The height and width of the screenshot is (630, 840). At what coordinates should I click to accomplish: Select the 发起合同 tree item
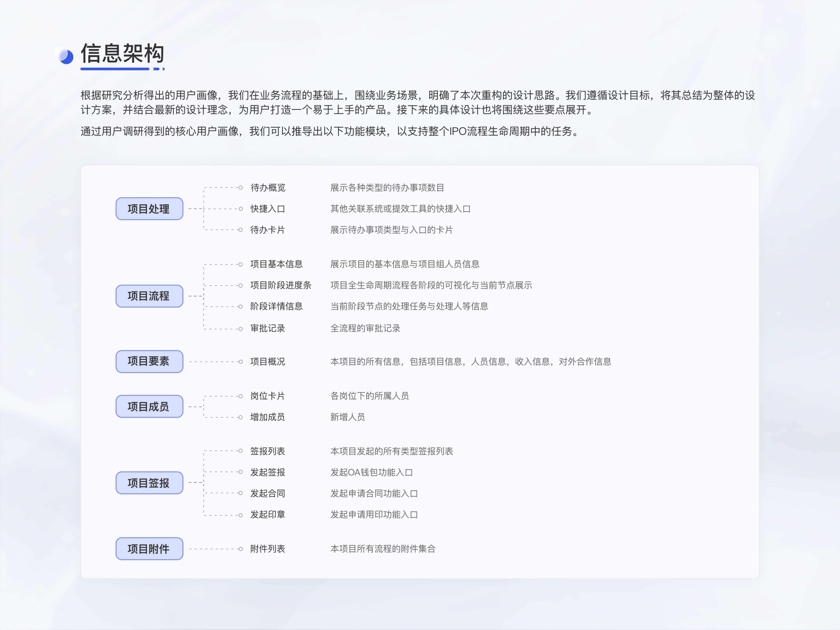pyautogui.click(x=268, y=493)
